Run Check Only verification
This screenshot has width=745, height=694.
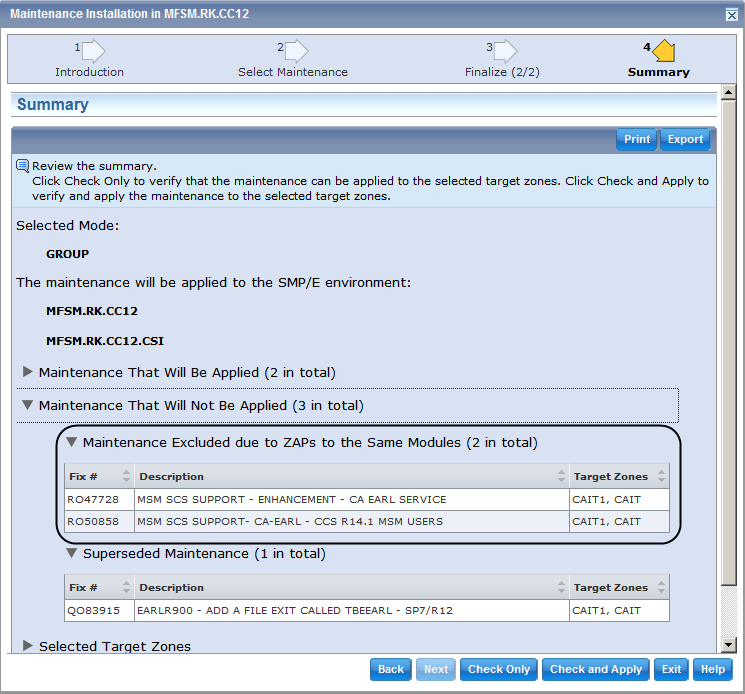click(498, 669)
